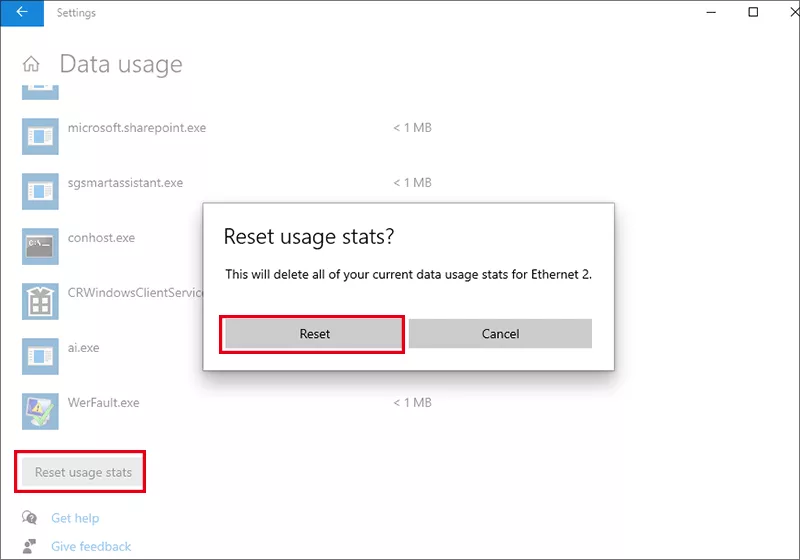Click the Settings window title text
This screenshot has height=560, width=800.
76,13
